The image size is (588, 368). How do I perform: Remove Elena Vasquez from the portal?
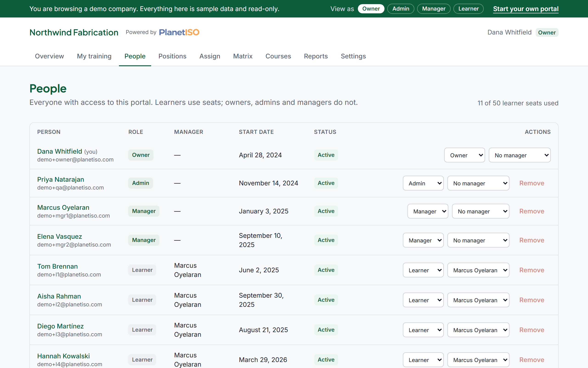[532, 240]
